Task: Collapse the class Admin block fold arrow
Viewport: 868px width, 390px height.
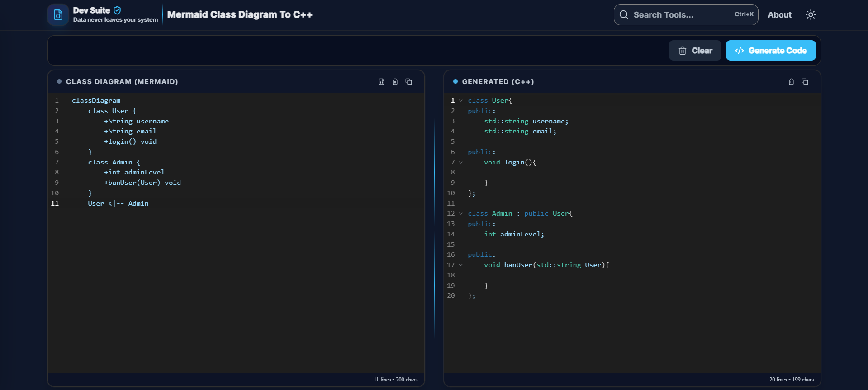Action: 461,214
